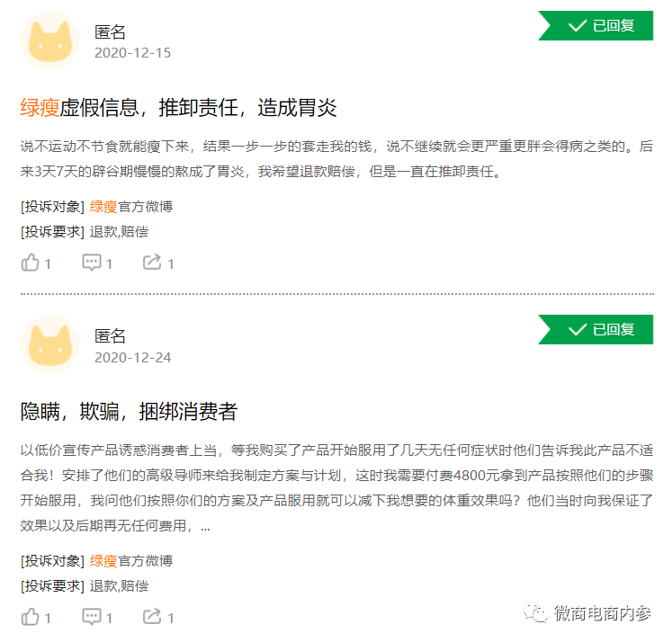Open comments on the 隐瞒，欺骗 complaint
The width and height of the screenshot is (672, 642).
92,617
